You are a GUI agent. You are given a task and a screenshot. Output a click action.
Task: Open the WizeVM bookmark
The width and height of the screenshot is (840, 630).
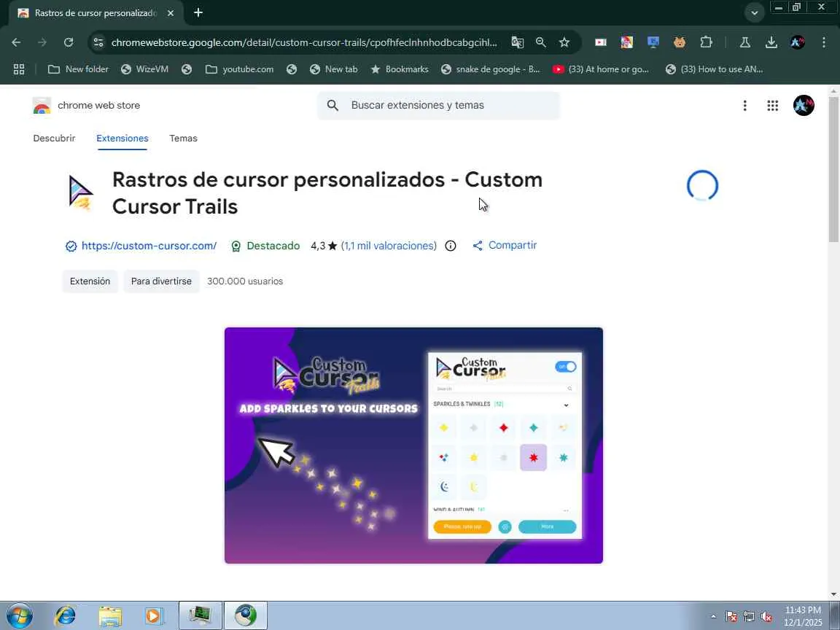pyautogui.click(x=144, y=69)
